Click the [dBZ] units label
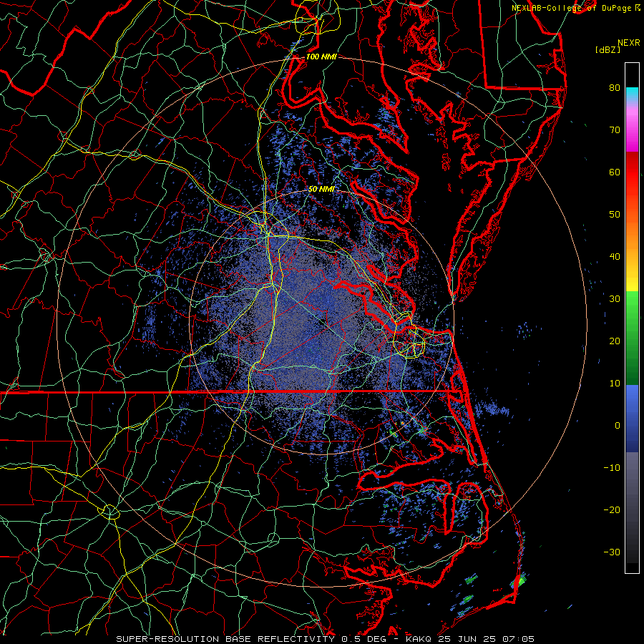The image size is (644, 644). click(x=608, y=50)
